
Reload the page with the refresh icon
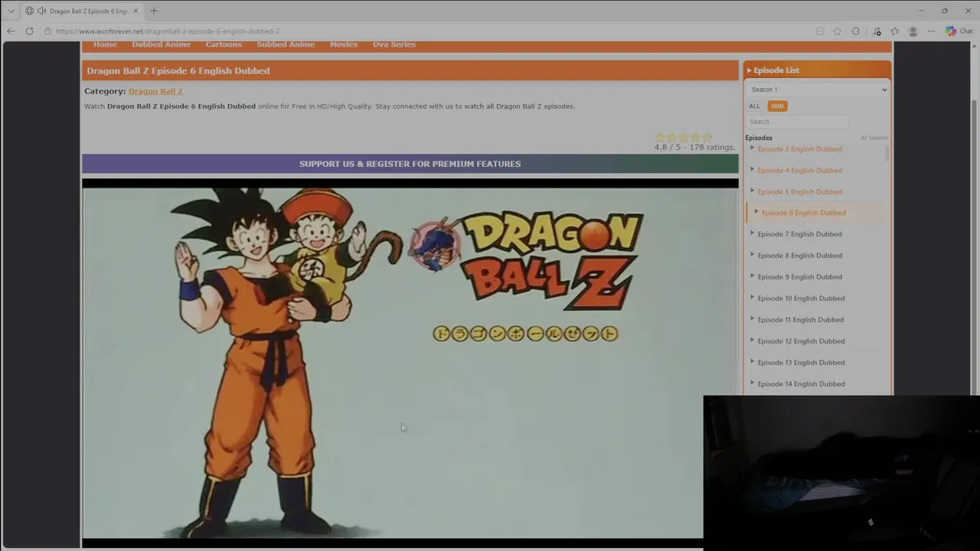[x=29, y=31]
